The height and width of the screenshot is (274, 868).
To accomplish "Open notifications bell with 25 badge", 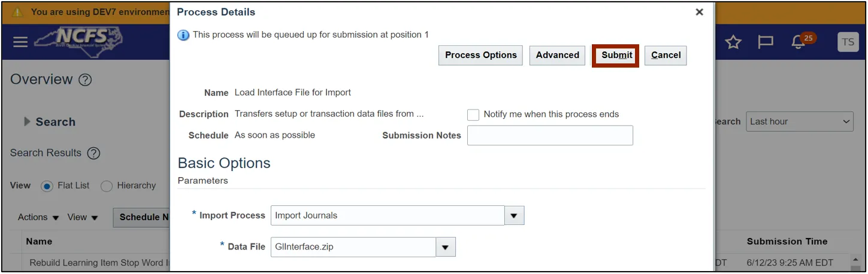I will 799,42.
